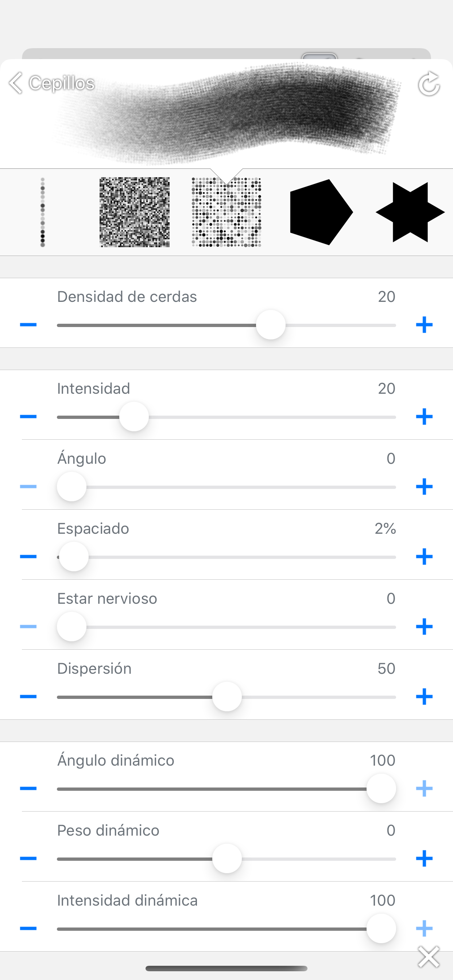
Task: Increase Densidad de cerdas with plus
Action: coord(424,325)
